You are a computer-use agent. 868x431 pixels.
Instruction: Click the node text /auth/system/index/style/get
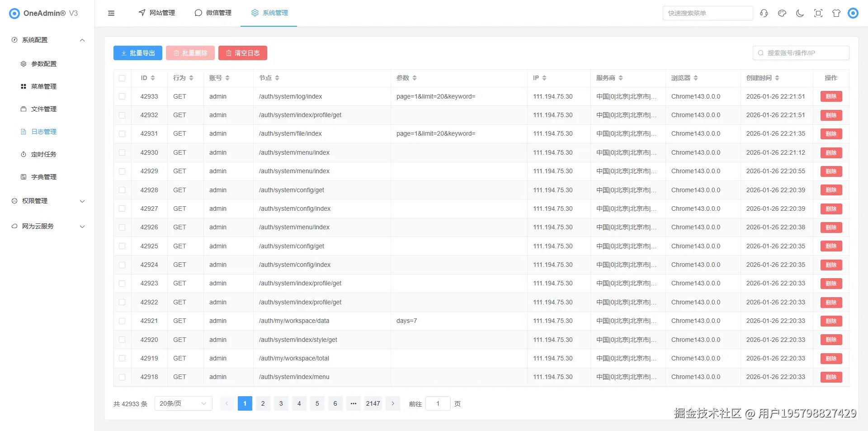(298, 340)
